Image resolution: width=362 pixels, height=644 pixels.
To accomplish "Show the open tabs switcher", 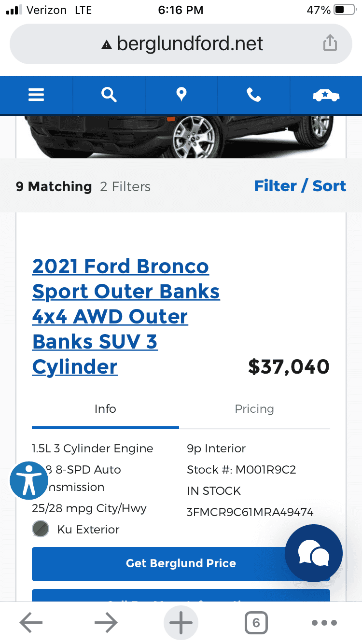I will click(256, 623).
